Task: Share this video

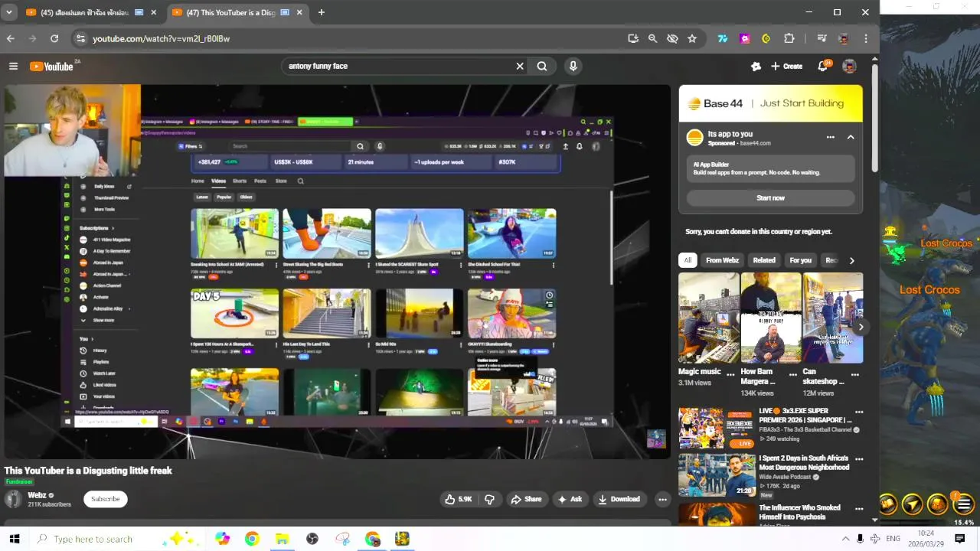Action: click(526, 499)
